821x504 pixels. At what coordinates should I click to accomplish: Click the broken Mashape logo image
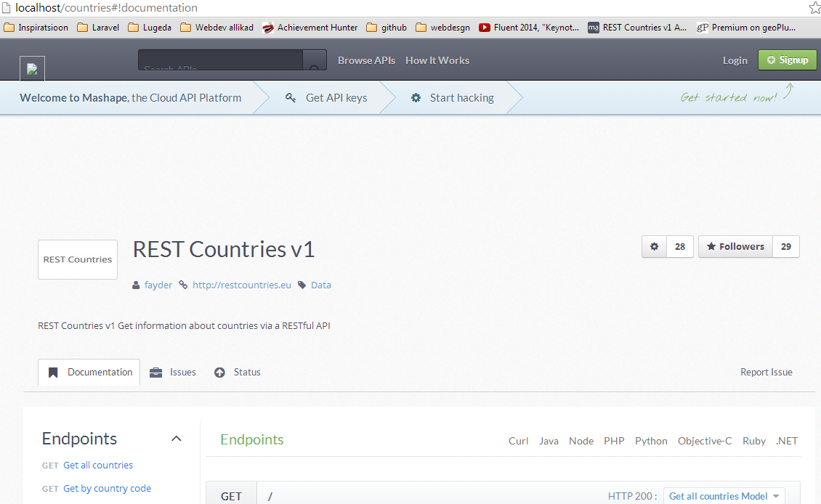32,68
